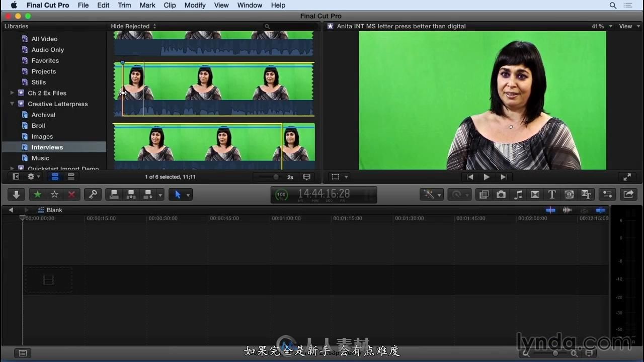Select the arrow Select tool
This screenshot has width=644, height=362.
pyautogui.click(x=178, y=195)
